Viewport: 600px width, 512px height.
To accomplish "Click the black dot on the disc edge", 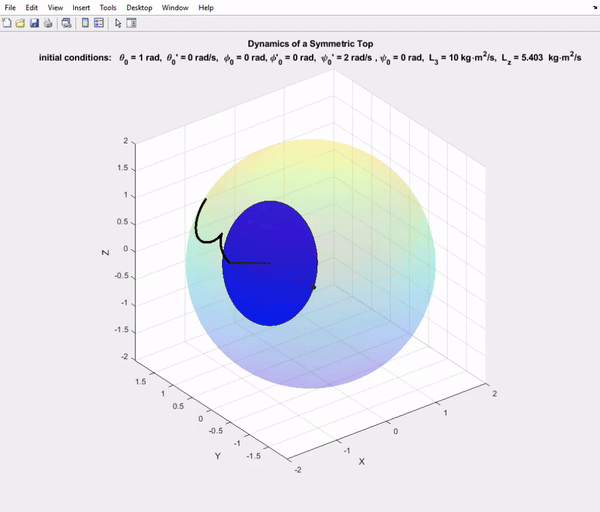I will coord(314,287).
